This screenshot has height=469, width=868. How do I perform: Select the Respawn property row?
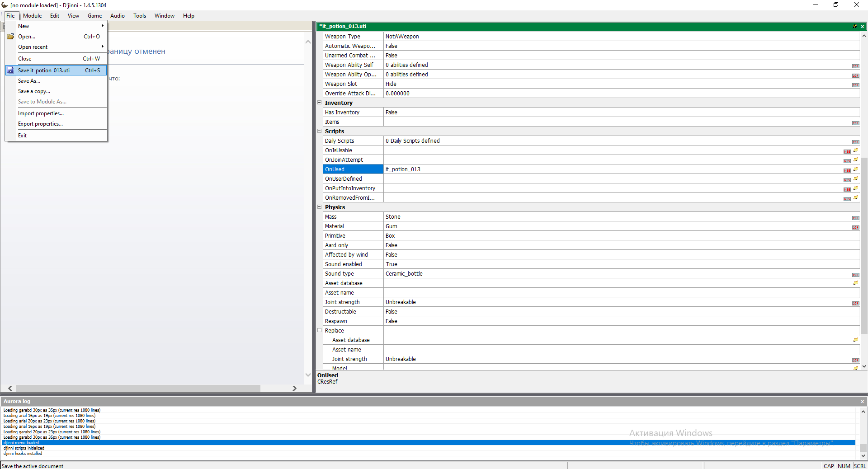591,321
